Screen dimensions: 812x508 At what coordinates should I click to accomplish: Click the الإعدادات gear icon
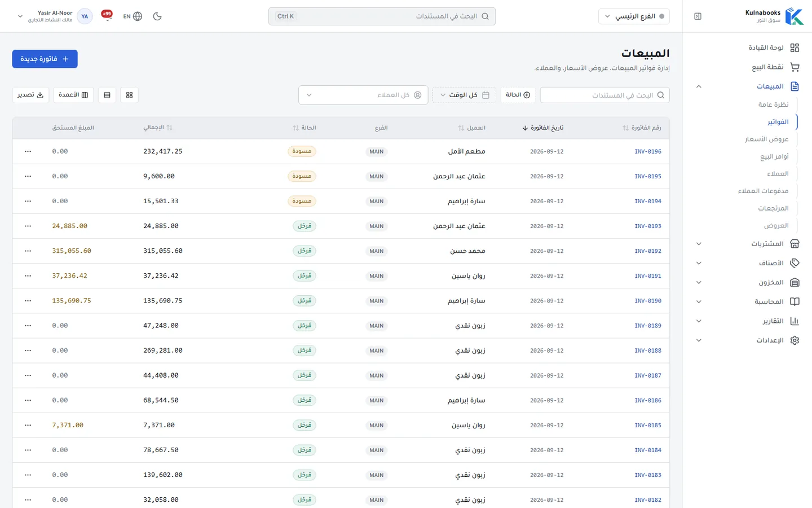(x=795, y=340)
